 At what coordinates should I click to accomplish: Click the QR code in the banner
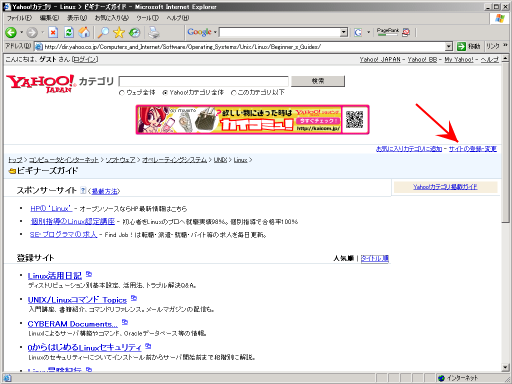(x=354, y=119)
